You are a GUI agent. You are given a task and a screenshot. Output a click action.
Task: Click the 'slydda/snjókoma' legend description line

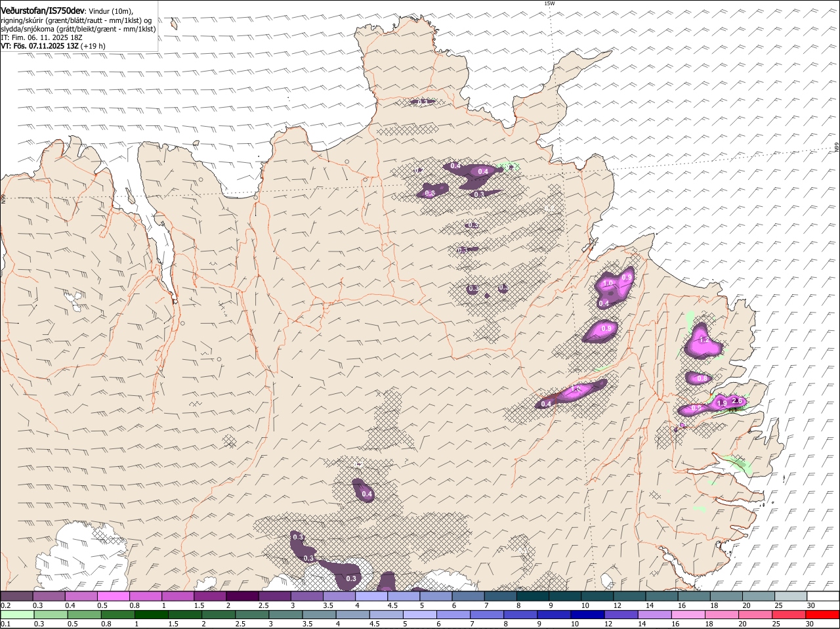coord(78,29)
